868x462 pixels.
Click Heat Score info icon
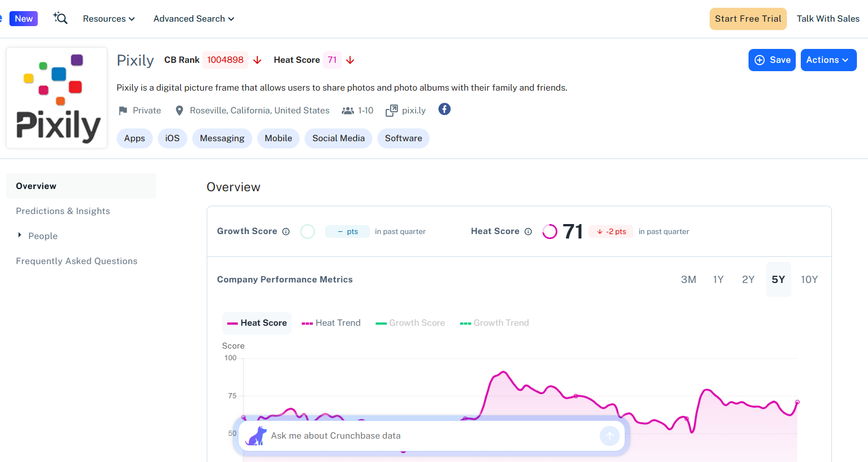(528, 232)
